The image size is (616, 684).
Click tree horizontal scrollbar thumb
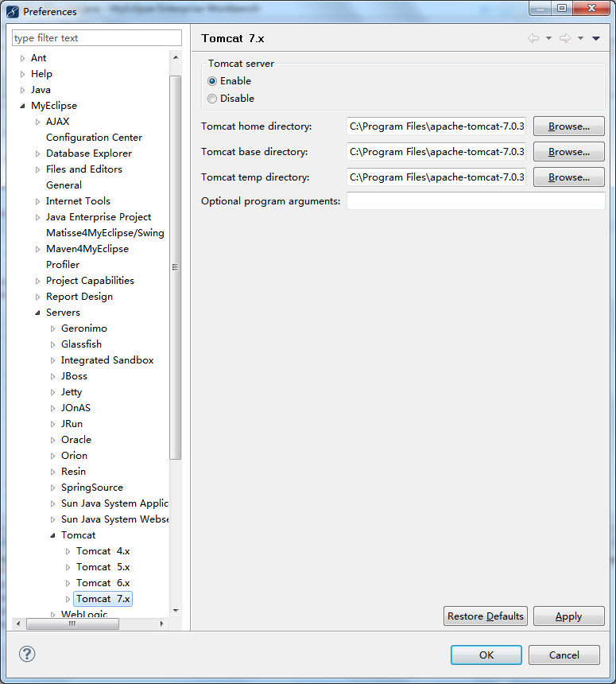point(72,624)
